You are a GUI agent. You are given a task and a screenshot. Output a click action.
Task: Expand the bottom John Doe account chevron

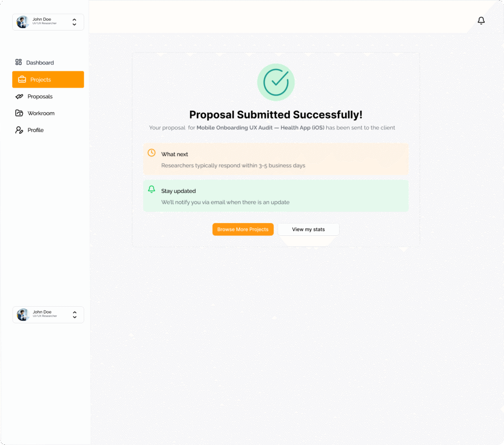click(75, 315)
